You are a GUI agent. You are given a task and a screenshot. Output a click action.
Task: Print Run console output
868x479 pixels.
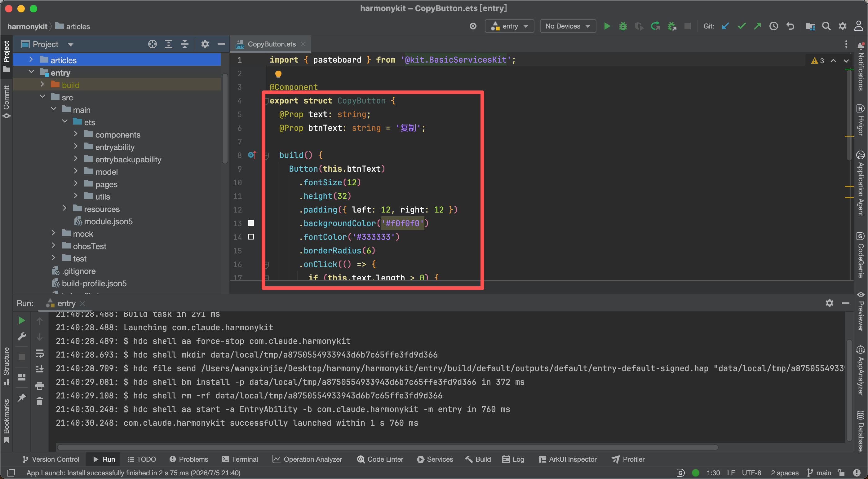(x=40, y=385)
